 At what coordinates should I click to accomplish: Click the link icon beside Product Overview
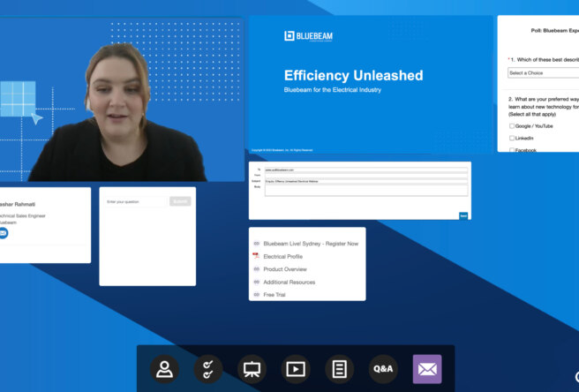(x=257, y=269)
